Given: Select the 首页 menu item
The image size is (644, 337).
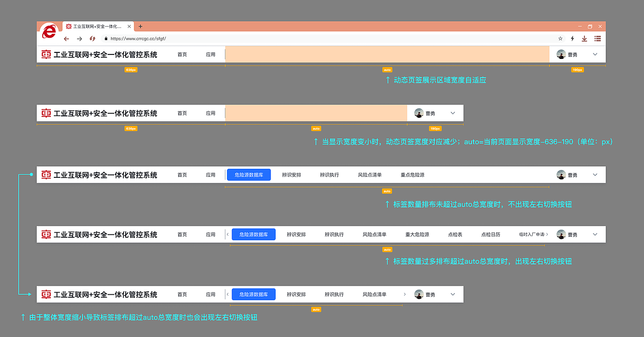Looking at the screenshot, I should coord(182,54).
